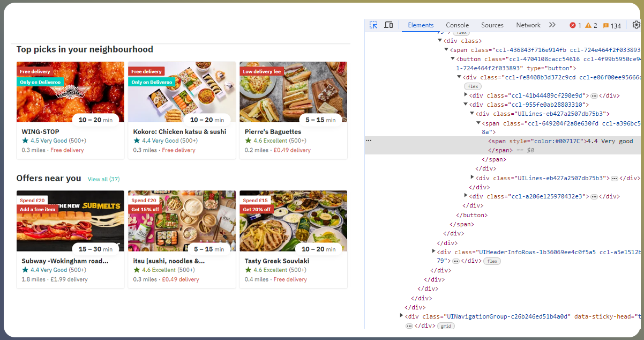Open the Pierre's Baguettes restaurant card
This screenshot has width=644, height=340.
pos(293,110)
